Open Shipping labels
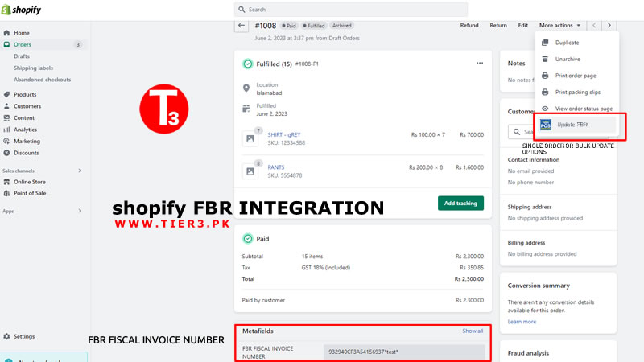 coord(33,68)
